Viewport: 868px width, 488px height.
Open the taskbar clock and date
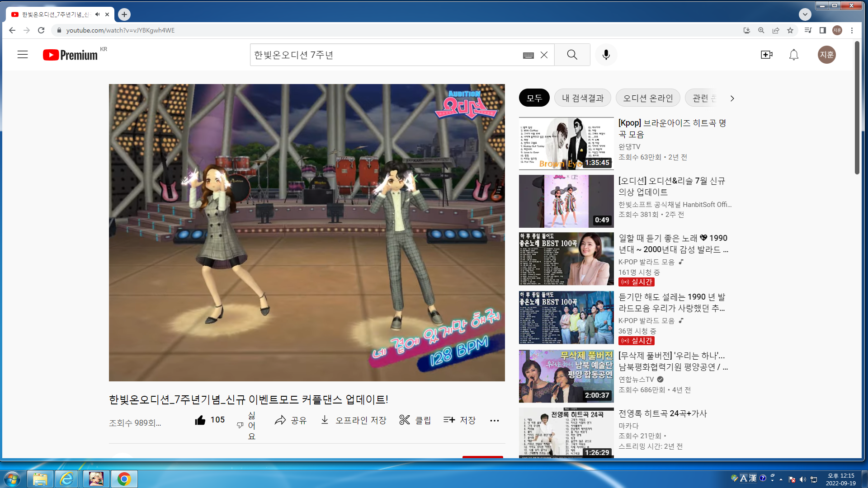pos(841,479)
